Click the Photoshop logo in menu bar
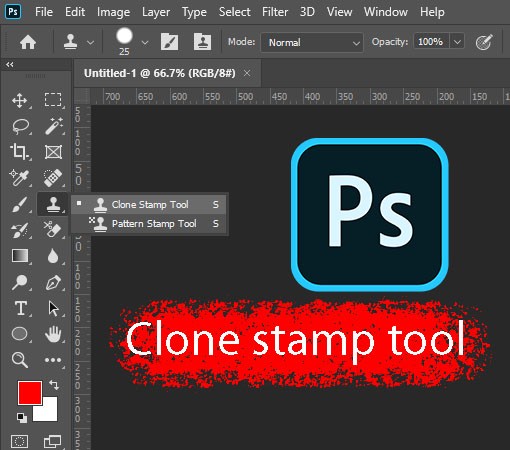The height and width of the screenshot is (450, 510). pos(13,12)
